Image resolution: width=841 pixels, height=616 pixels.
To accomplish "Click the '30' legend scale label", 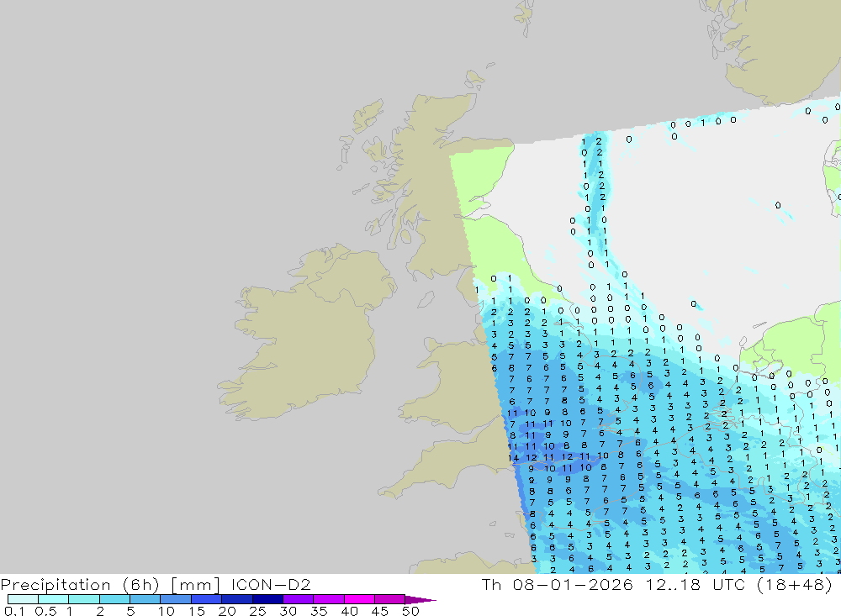I will click(288, 611).
